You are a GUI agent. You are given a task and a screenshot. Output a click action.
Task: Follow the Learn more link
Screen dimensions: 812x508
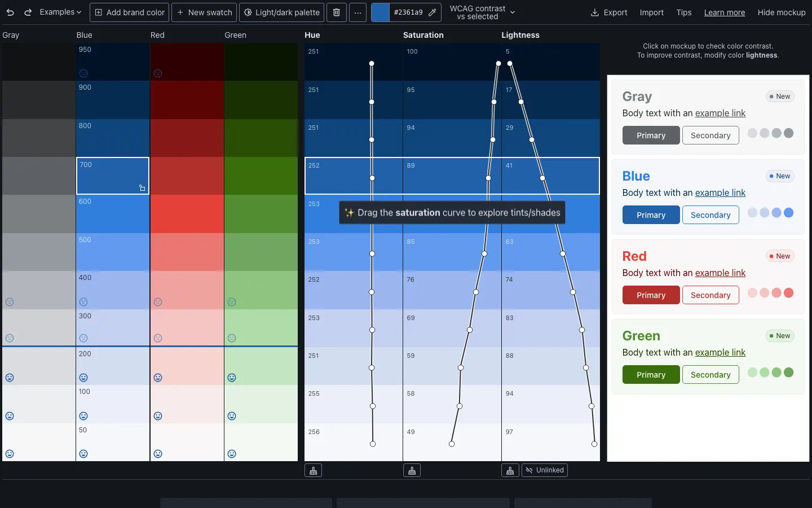[724, 12]
